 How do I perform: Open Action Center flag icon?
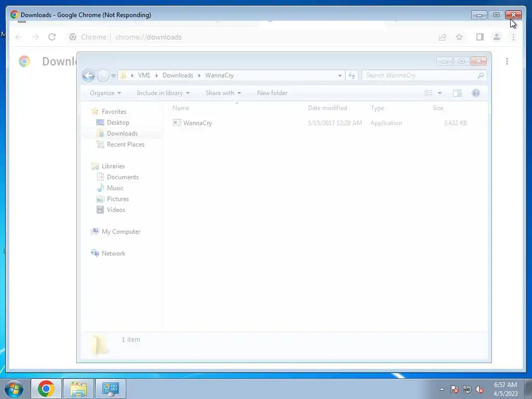[x=455, y=389]
